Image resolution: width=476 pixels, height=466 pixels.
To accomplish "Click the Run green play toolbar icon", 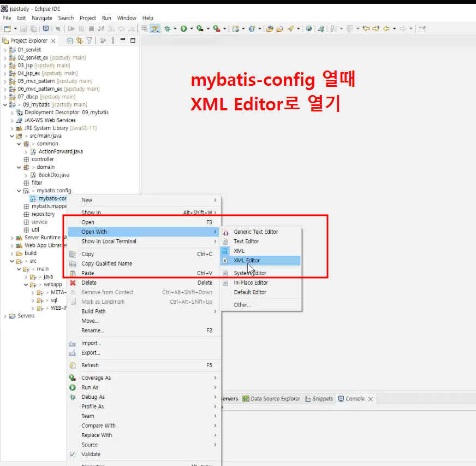I will point(183,28).
